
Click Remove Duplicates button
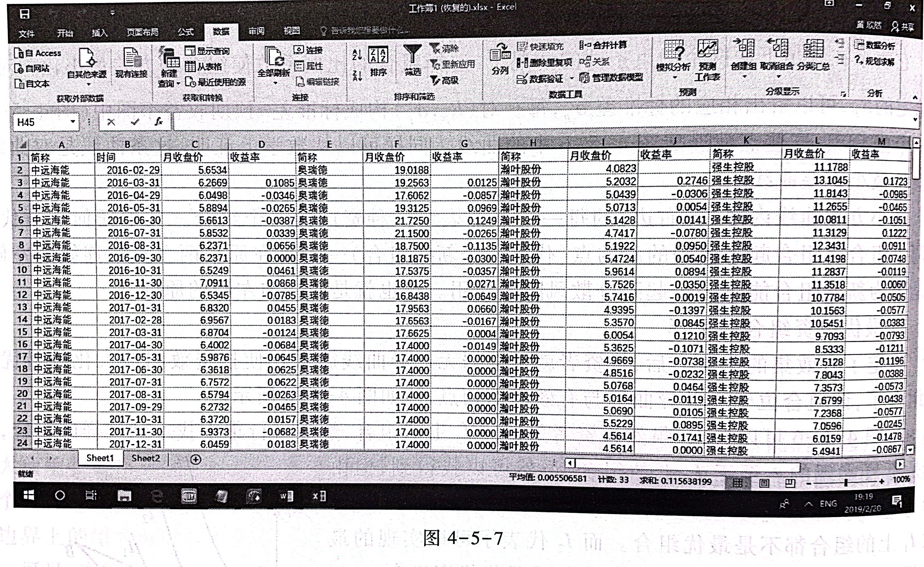(544, 62)
